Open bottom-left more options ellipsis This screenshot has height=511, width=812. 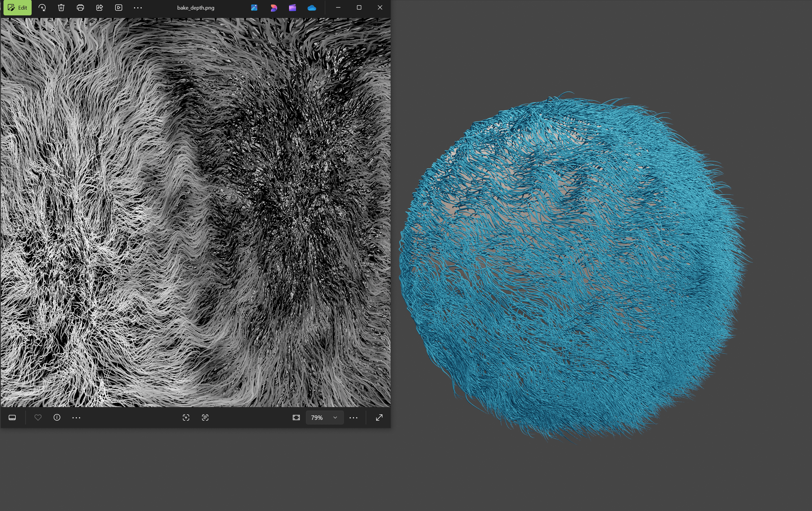76,418
